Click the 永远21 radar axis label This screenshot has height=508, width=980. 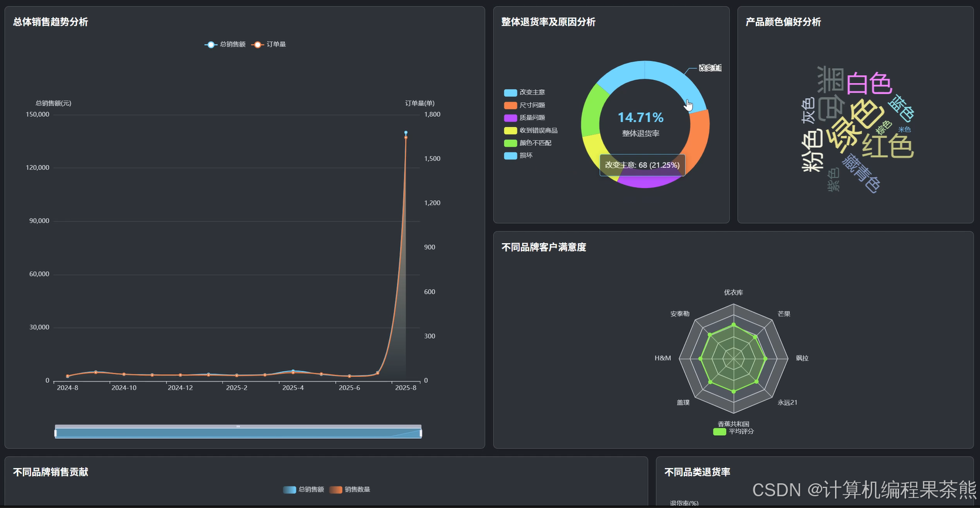point(788,403)
